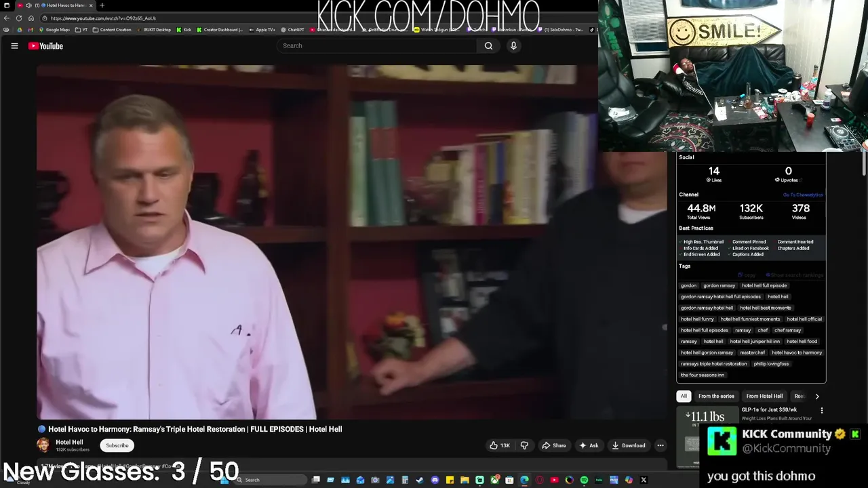Select the From the series filter chip

pyautogui.click(x=716, y=396)
